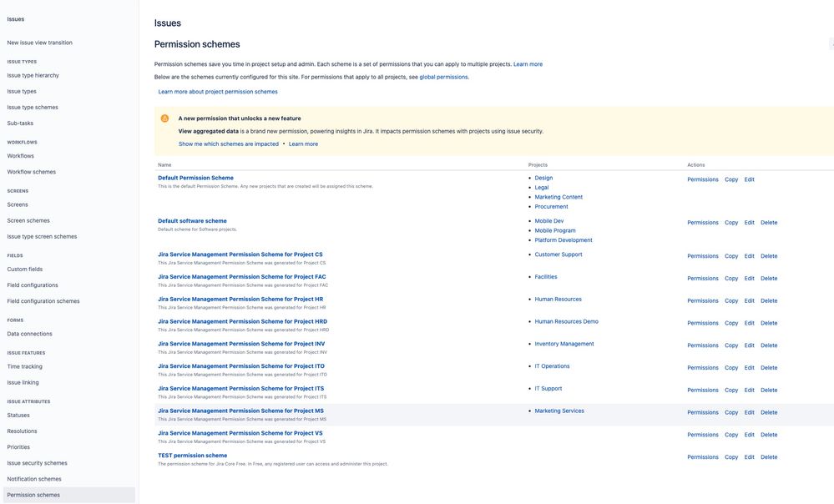The height and width of the screenshot is (504, 834).
Task: Click Learn more link in yellow banner
Action: coord(303,144)
